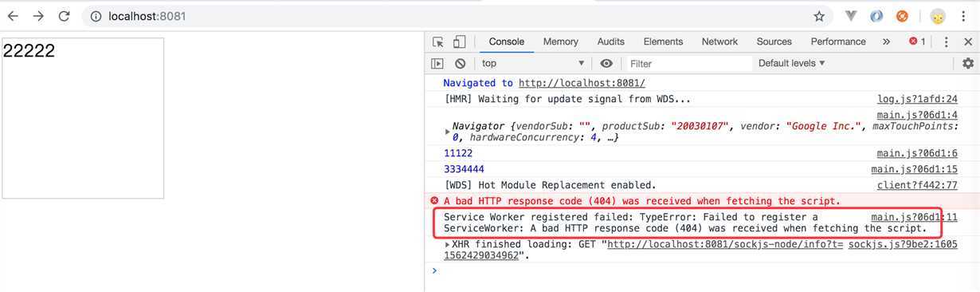The width and height of the screenshot is (980, 292).
Task: Select the HMR waiting for update message
Action: click(567, 100)
